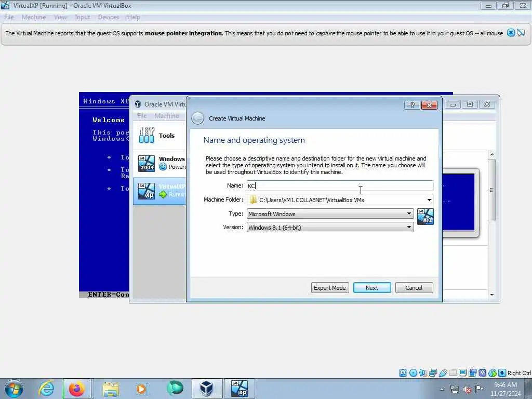This screenshot has width=532, height=399.
Task: Open Internet Explorer from the taskbar
Action: pos(46,389)
